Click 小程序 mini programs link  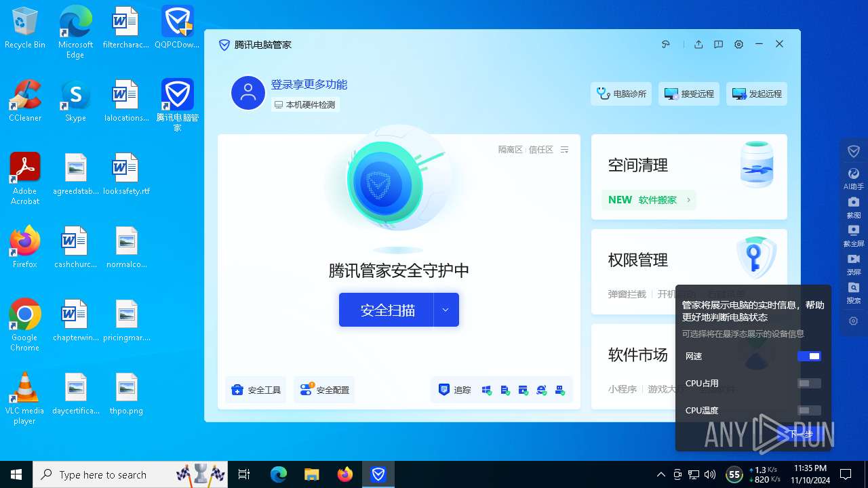tap(623, 389)
